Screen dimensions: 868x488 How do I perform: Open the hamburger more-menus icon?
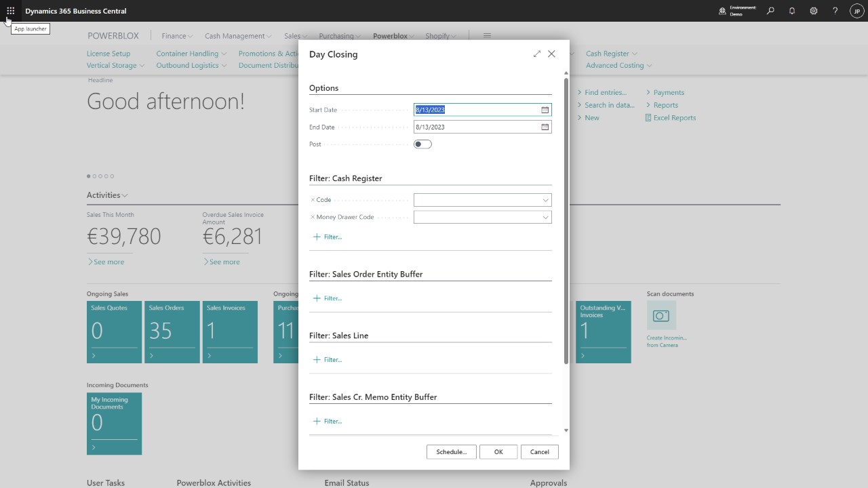tap(487, 36)
